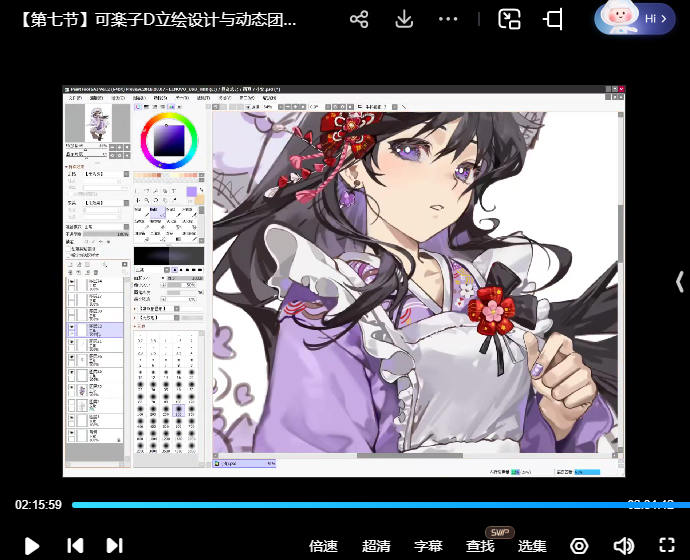
Task: Open the 超清 video quality menu
Action: 376,546
